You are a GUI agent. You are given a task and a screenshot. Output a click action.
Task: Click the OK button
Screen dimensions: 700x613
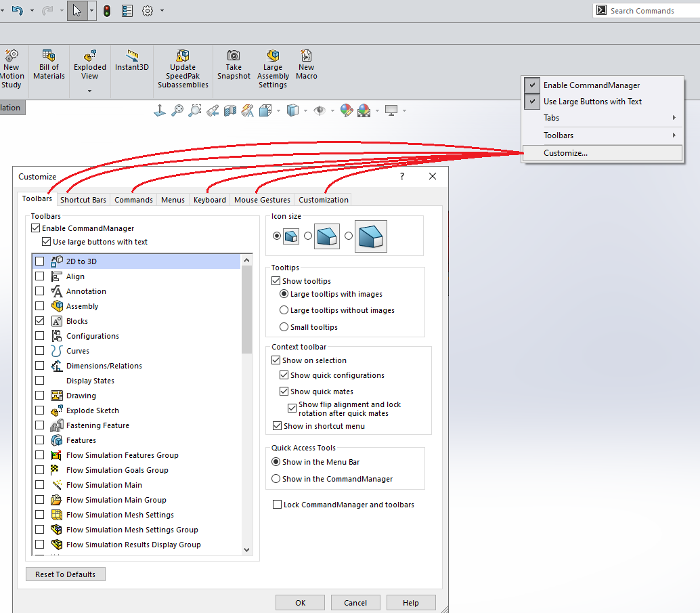pyautogui.click(x=300, y=603)
